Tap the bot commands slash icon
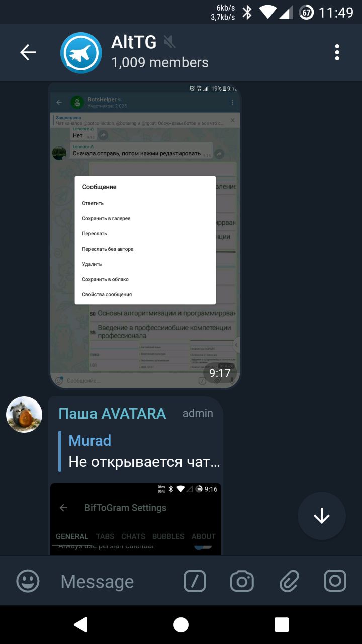 click(x=195, y=581)
